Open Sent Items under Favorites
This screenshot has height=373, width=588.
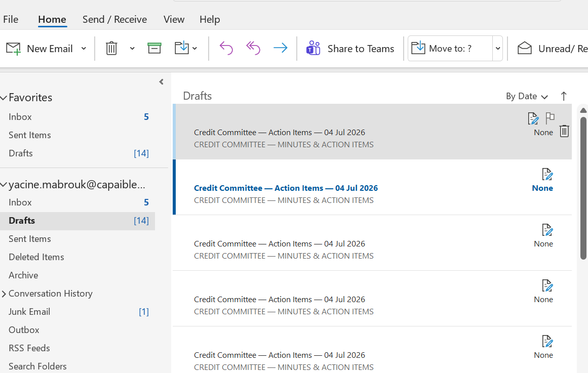click(77, 135)
